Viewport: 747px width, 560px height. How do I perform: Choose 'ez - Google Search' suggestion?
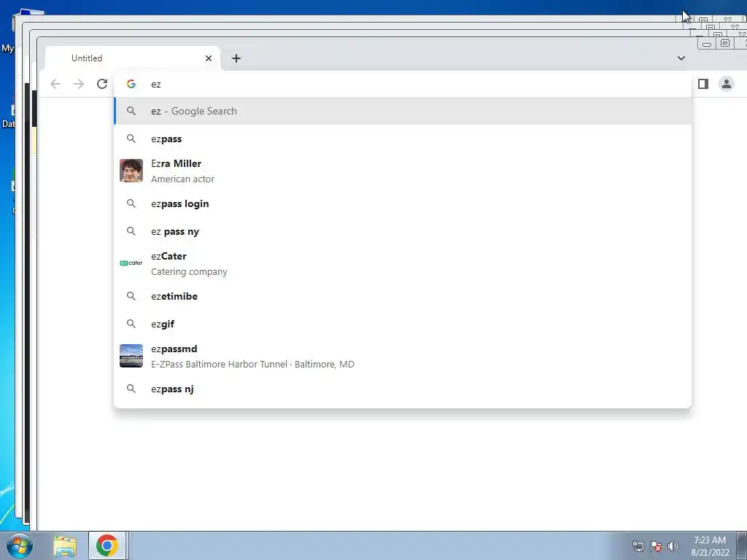403,111
